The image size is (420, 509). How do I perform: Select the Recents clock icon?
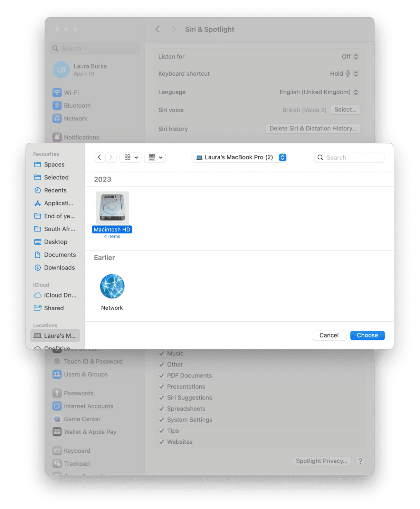(38, 190)
